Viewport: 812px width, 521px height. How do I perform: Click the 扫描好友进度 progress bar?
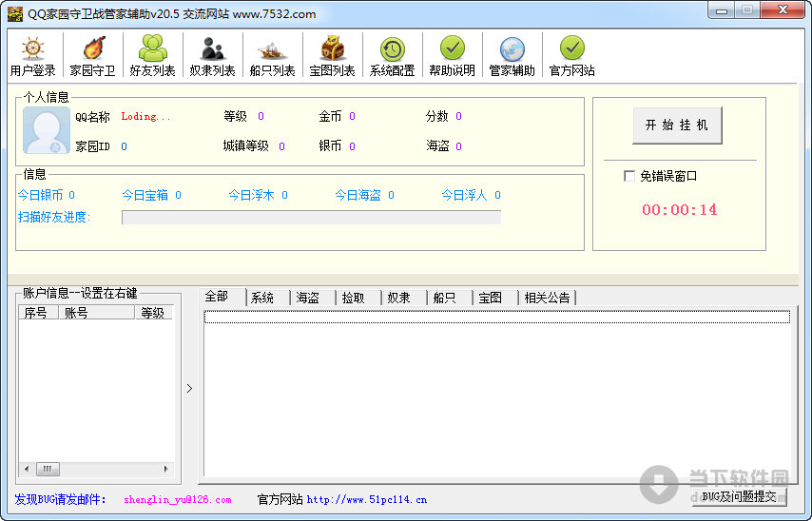point(311,217)
